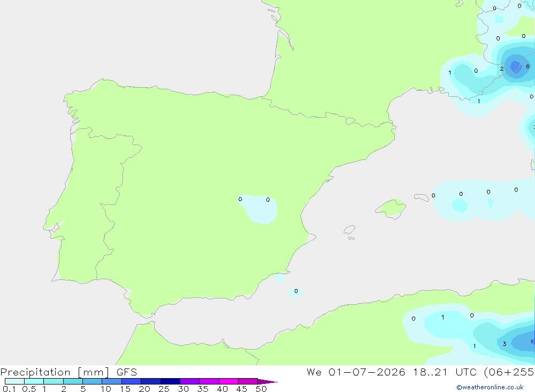Screen dimensions: 535x392
Task: Select the 30–35 mm purple legend box
Action: [189, 381]
